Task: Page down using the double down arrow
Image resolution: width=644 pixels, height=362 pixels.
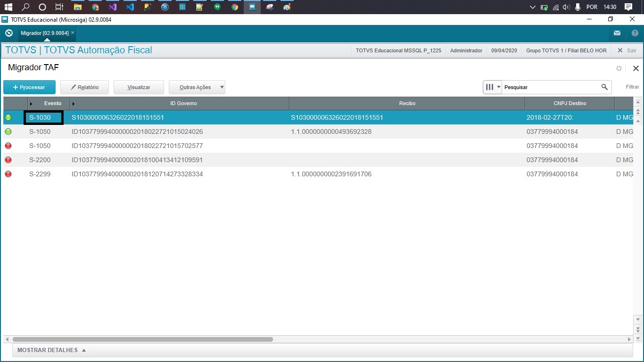Action: pos(638,329)
